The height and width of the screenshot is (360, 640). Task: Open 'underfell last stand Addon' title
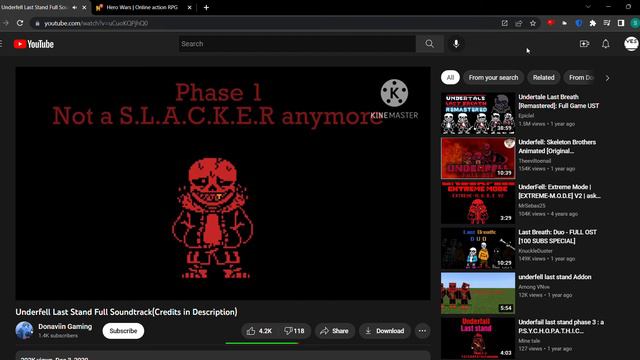pos(555,277)
